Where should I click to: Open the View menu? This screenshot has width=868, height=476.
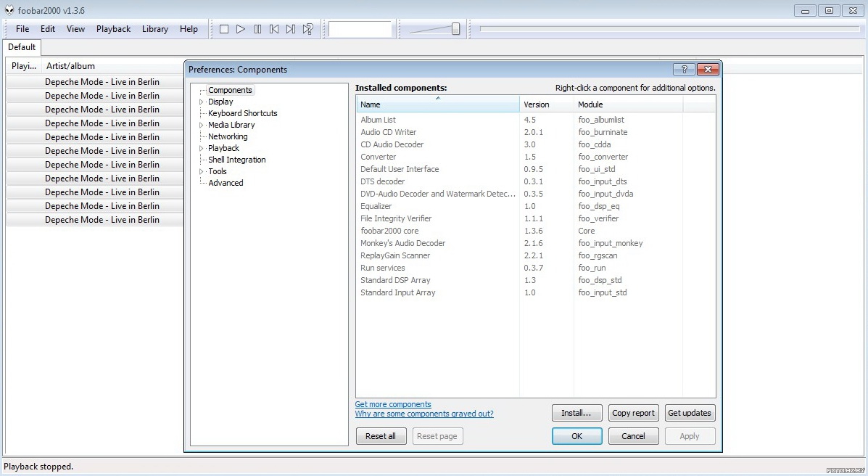pyautogui.click(x=76, y=29)
